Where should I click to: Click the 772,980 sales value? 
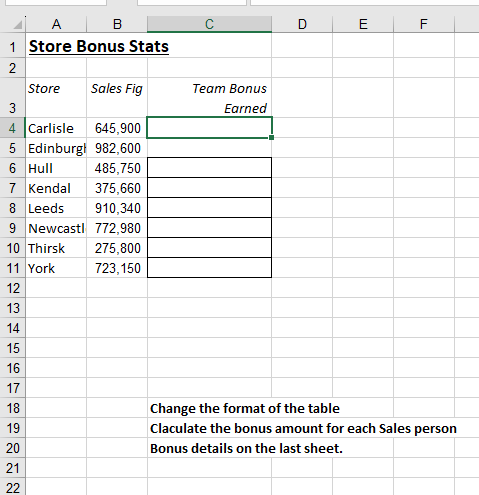pyautogui.click(x=117, y=228)
